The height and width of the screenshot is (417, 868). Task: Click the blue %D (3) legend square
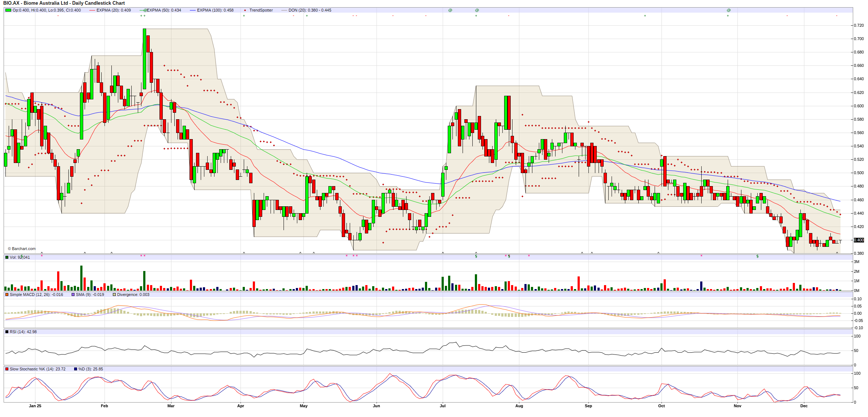pyautogui.click(x=76, y=369)
